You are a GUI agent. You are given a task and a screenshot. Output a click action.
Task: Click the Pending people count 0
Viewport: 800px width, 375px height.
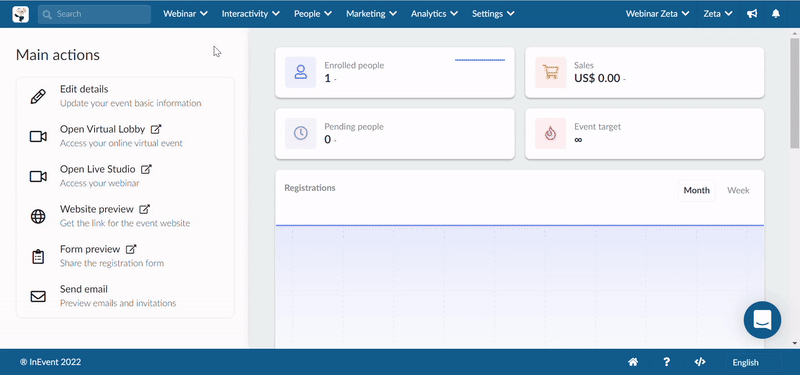[x=328, y=140]
